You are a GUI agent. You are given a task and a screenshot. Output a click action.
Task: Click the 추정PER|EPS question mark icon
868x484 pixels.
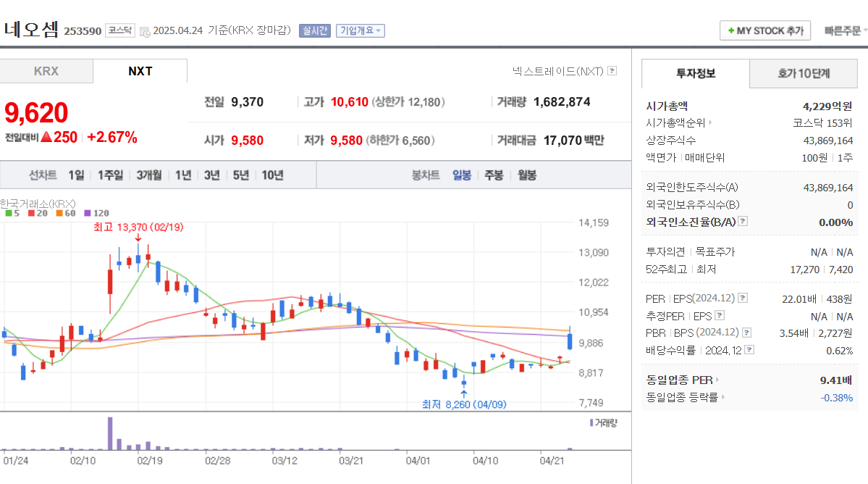[x=720, y=316]
